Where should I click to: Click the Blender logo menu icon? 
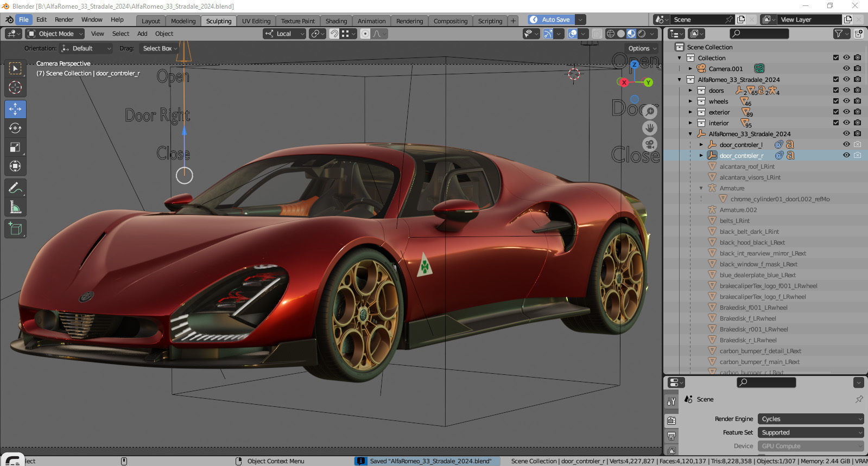9,20
